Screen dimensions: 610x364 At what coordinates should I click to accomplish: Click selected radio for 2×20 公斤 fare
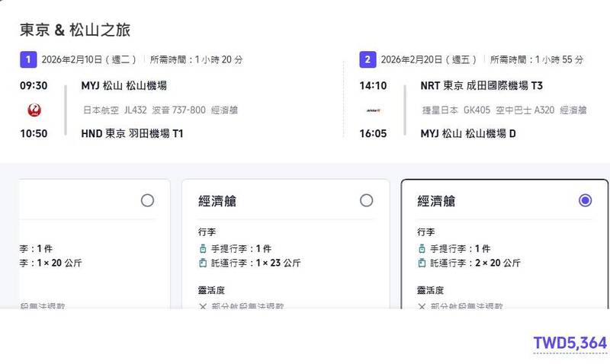coord(585,200)
